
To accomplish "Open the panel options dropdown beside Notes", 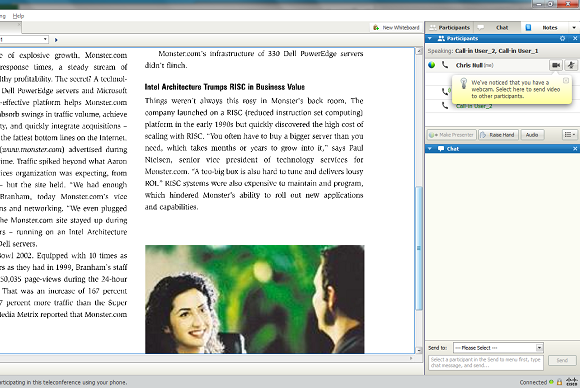I will pos(574,27).
